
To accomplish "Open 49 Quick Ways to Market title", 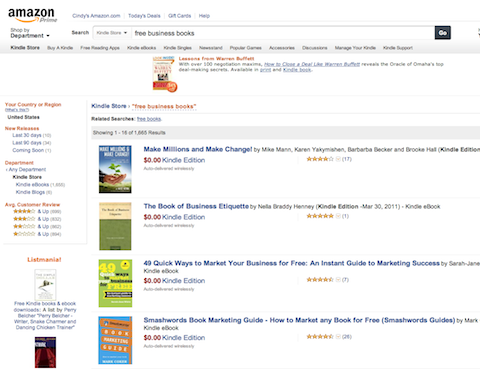I will point(292,263).
